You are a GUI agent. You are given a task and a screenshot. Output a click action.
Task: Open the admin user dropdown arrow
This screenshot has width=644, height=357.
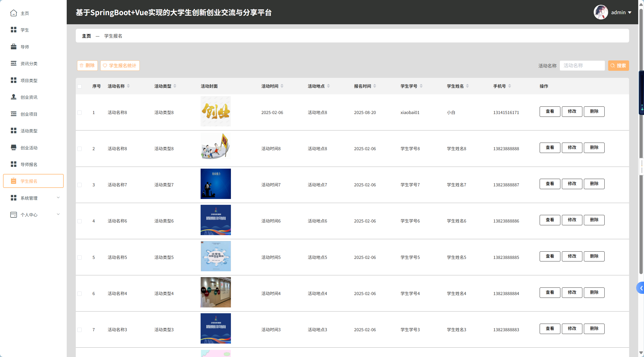coord(630,12)
